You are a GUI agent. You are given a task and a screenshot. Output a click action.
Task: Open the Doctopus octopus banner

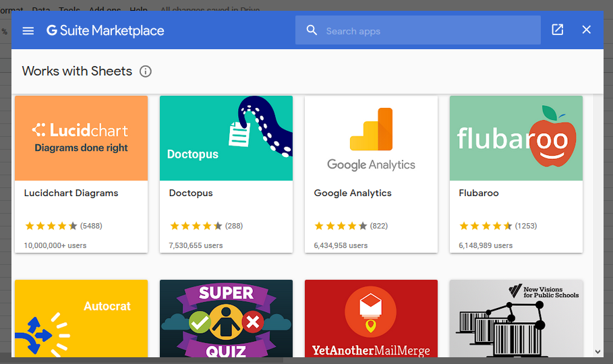226,138
